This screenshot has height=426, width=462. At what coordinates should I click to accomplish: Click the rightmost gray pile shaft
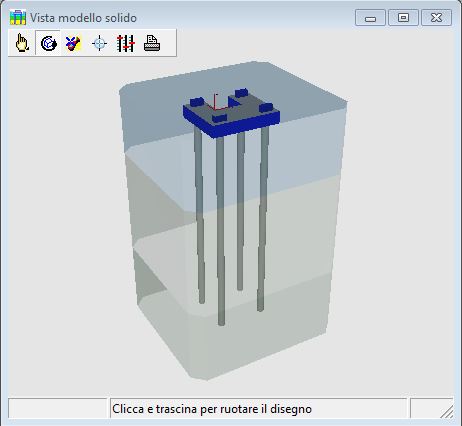(263, 218)
